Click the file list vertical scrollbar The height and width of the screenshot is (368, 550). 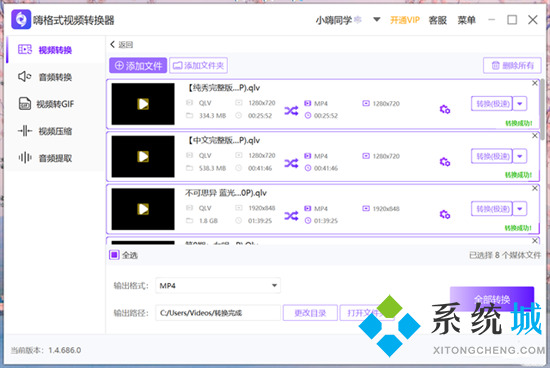click(542, 109)
